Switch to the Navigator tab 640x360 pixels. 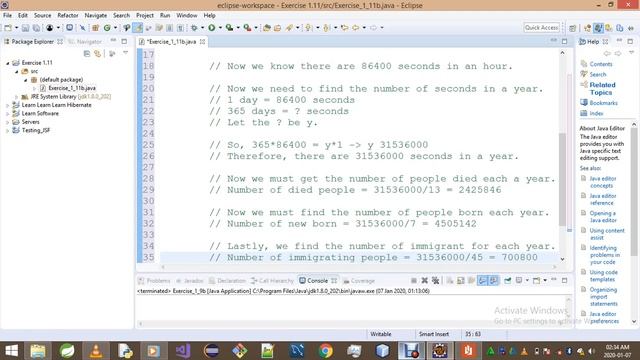pos(85,42)
